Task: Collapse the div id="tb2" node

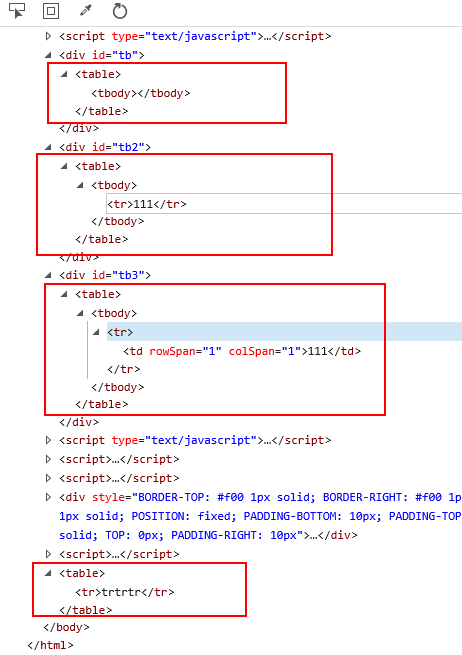Action: pyautogui.click(x=48, y=147)
